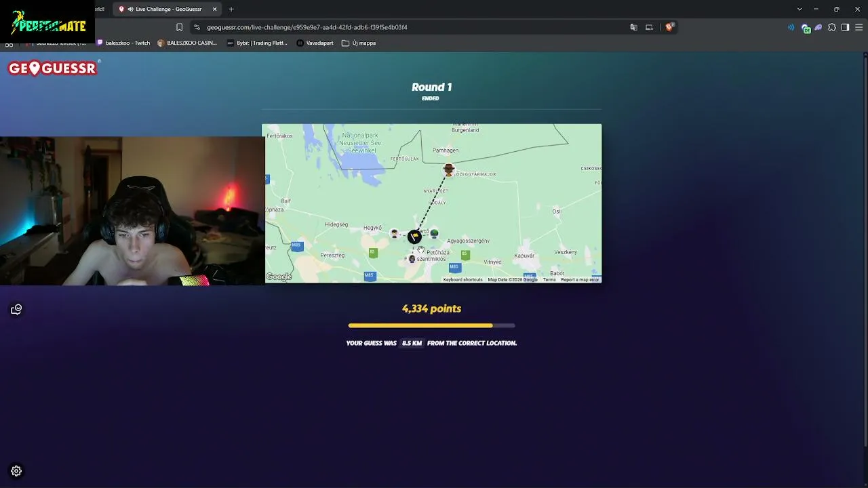
Task: Toggle the browser sidebar panel icon
Action: [x=845, y=27]
